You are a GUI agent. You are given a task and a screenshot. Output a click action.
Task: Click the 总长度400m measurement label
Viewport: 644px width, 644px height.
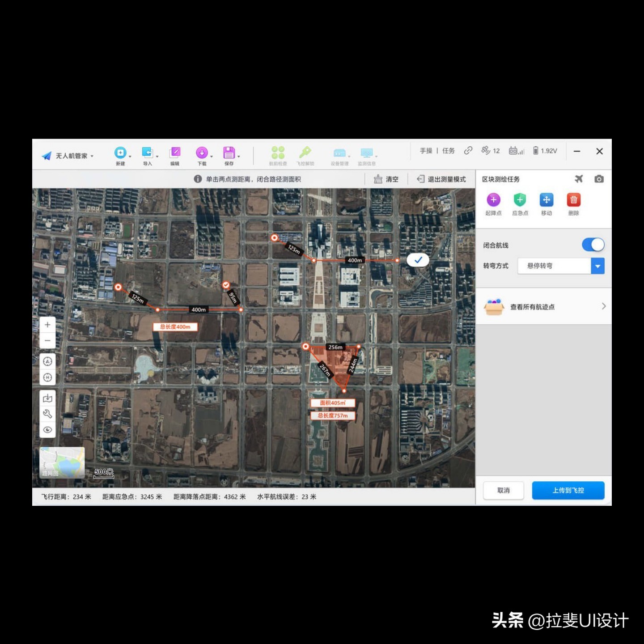(x=175, y=327)
